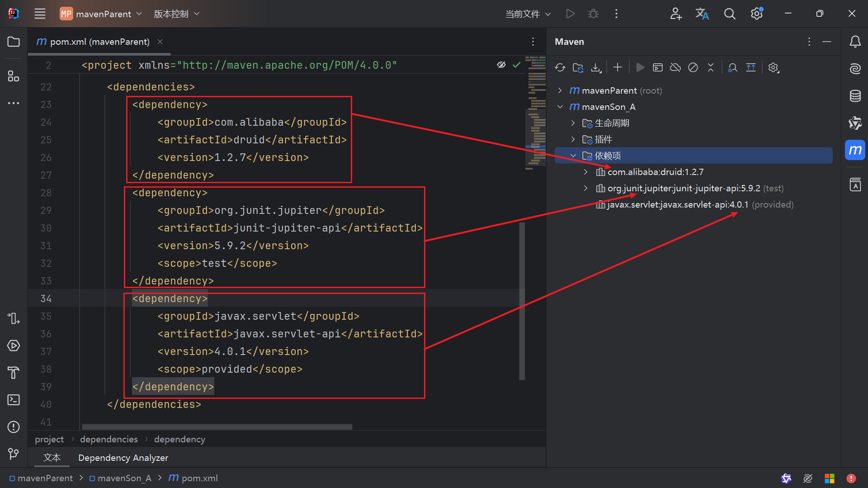Image resolution: width=868 pixels, height=488 pixels.
Task: Download sources and documentation icon
Action: 596,67
